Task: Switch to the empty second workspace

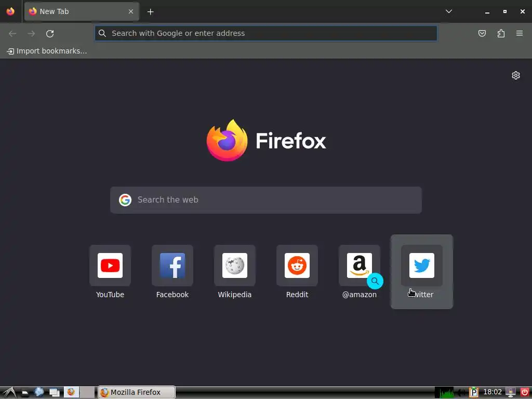Action: click(87, 392)
